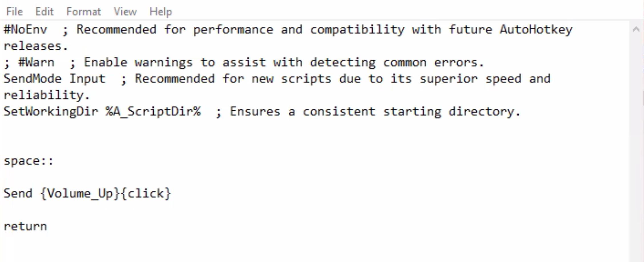644x262 pixels.
Task: Click the scrollbar up arrow
Action: tap(636, 28)
